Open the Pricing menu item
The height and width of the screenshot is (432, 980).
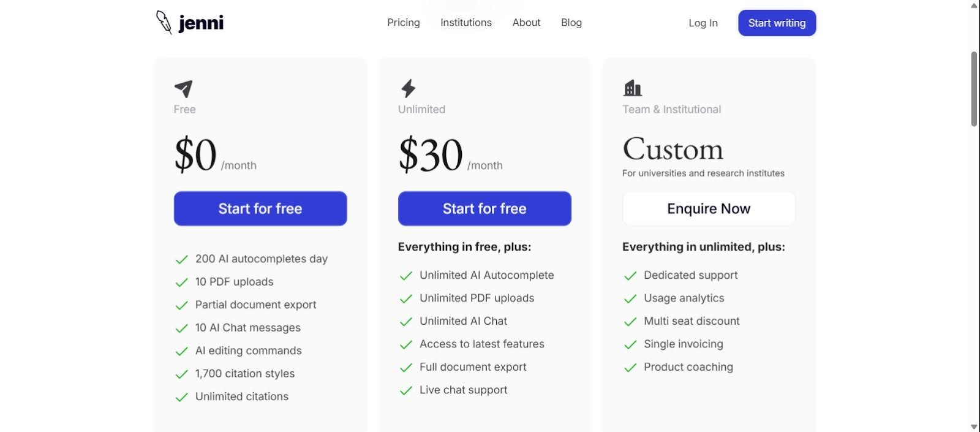[x=403, y=23]
